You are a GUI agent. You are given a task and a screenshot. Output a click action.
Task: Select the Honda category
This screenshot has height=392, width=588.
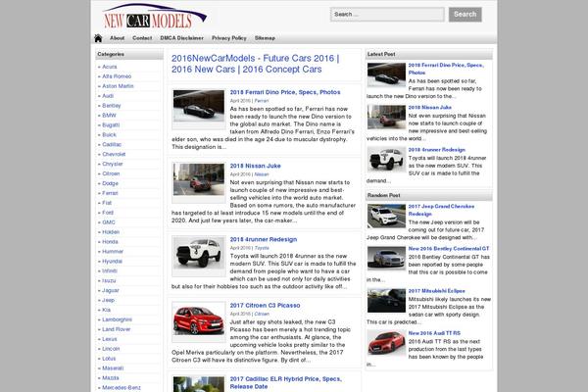110,242
